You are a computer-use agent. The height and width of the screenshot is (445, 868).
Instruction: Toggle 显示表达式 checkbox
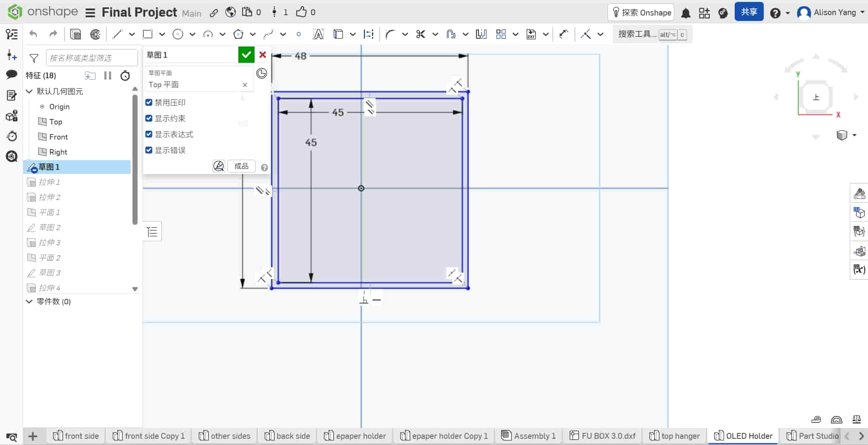tap(149, 134)
